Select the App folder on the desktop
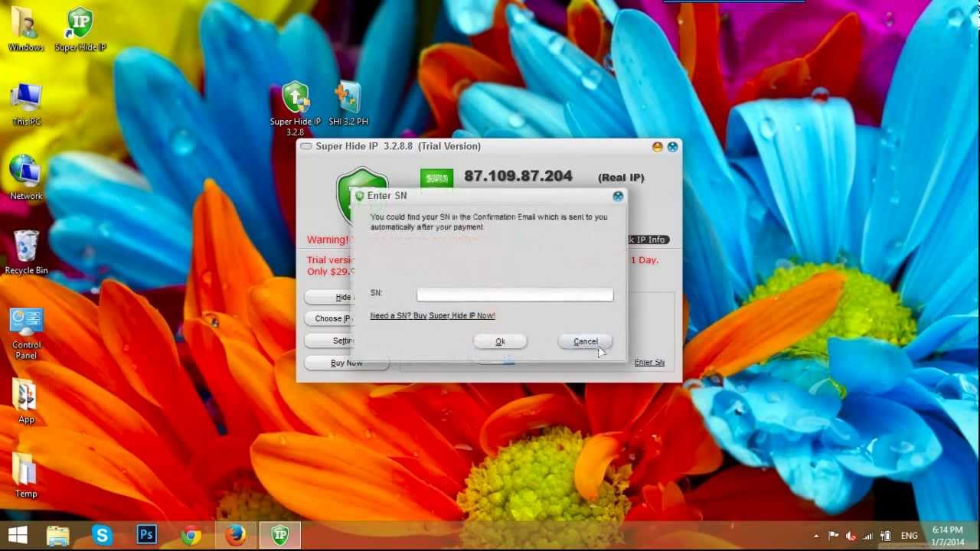 coord(26,402)
